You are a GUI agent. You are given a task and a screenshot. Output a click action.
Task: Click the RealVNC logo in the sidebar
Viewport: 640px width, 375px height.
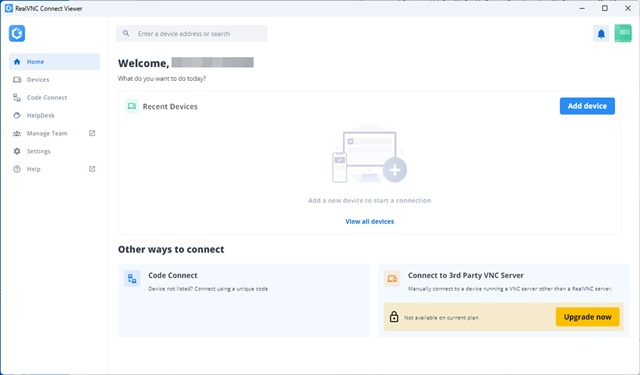(17, 33)
